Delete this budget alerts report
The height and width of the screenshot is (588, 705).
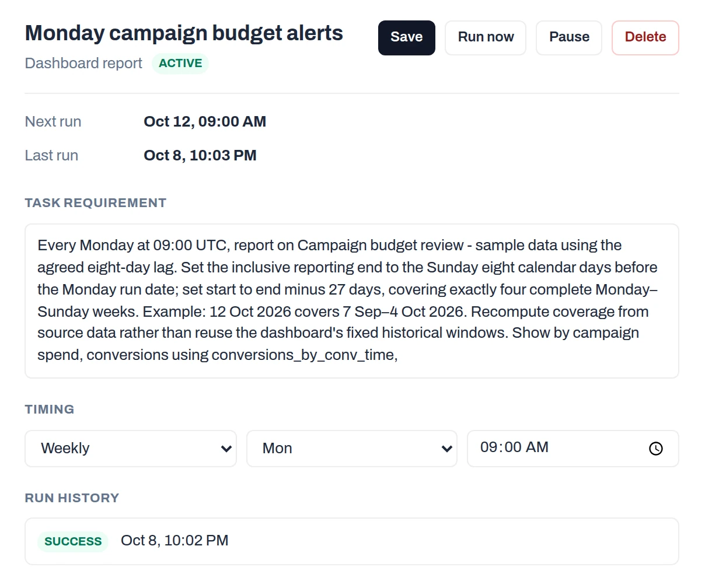point(645,38)
